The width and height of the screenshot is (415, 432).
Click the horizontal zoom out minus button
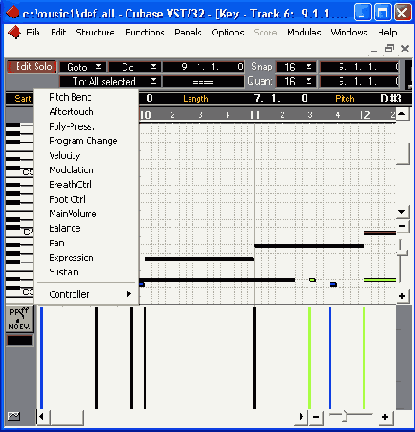click(x=316, y=417)
